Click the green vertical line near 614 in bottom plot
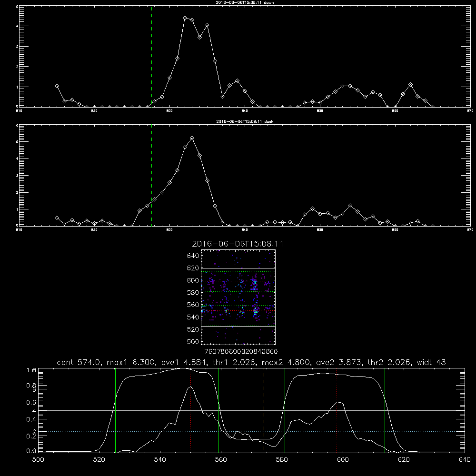Image resolution: width=476 pixels, height=476 pixels. click(x=385, y=410)
